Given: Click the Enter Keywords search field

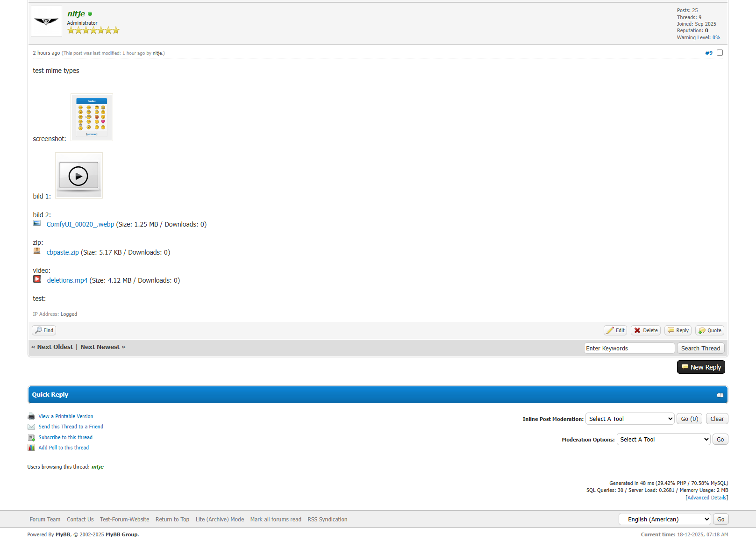Looking at the screenshot, I should (x=629, y=349).
